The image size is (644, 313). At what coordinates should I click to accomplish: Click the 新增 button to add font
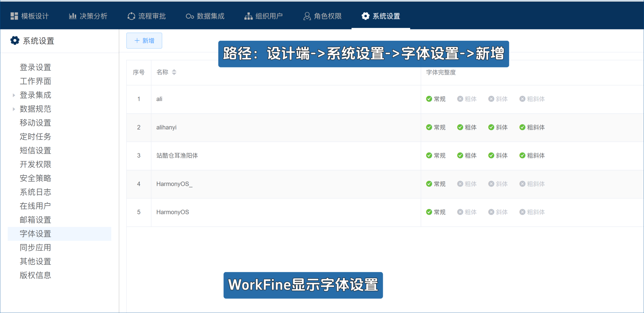click(x=144, y=41)
